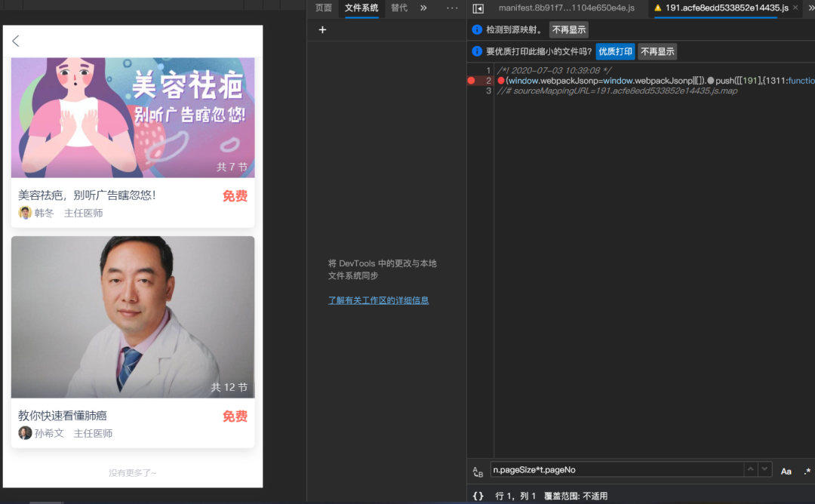Click doctor 韩冬's avatar
The image size is (815, 504).
tap(25, 213)
